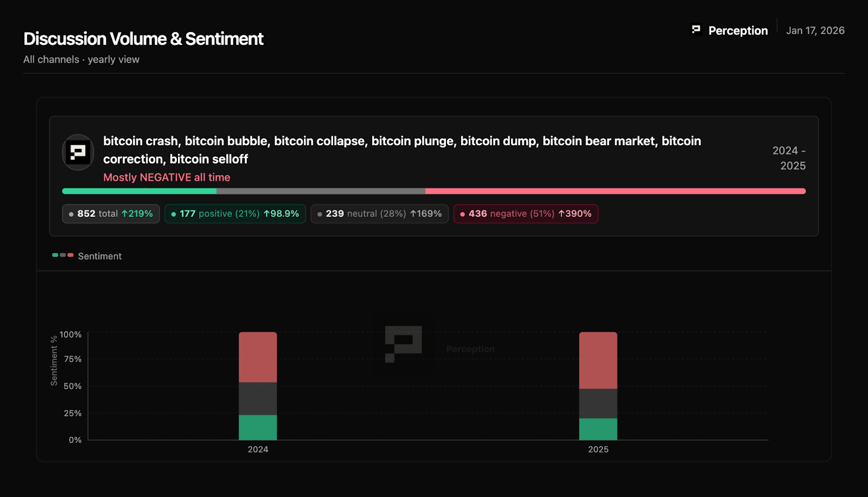868x497 pixels.
Task: Click the Perception logo icon in header
Action: click(696, 30)
